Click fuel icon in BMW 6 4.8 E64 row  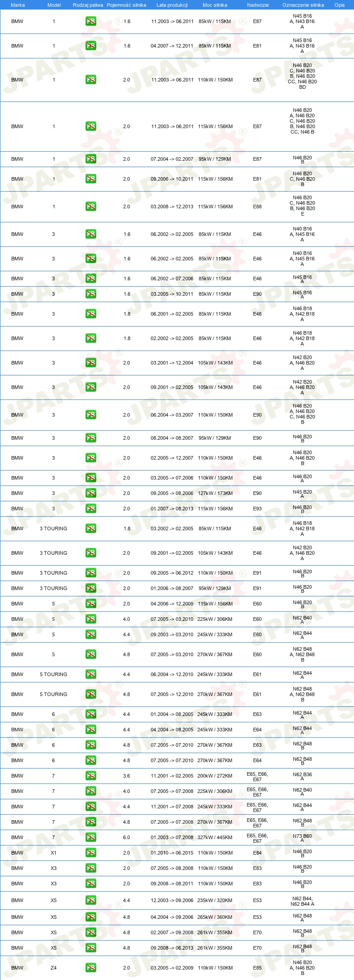tap(91, 760)
